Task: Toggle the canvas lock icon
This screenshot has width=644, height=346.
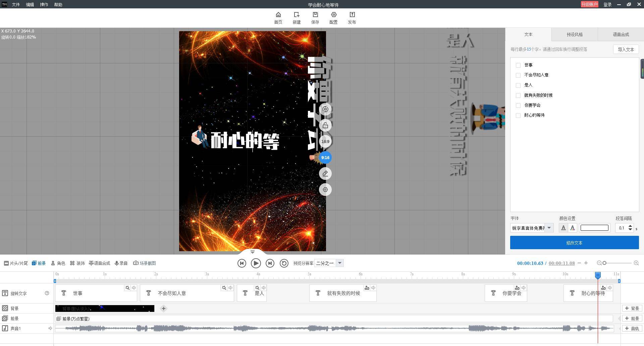Action: pyautogui.click(x=325, y=125)
